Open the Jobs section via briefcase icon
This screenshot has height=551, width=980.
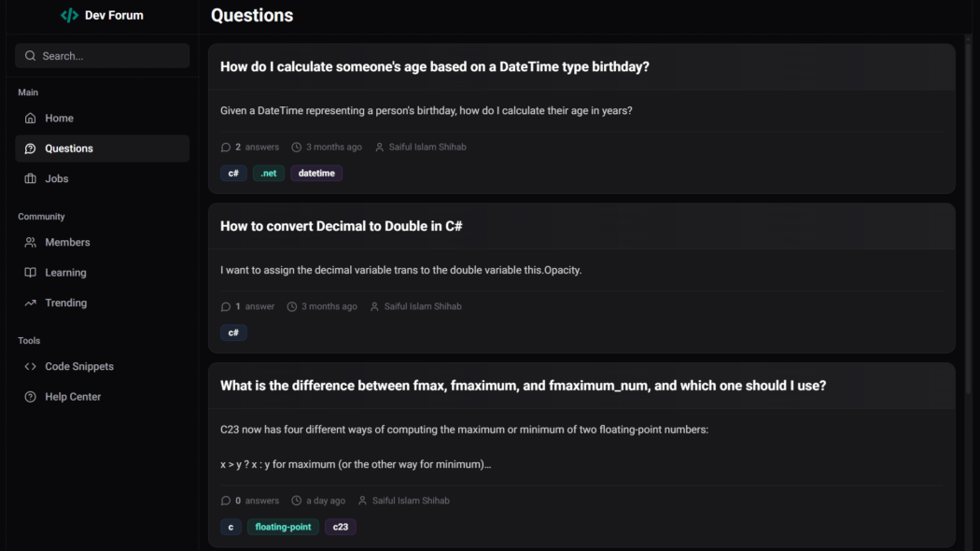(x=31, y=178)
